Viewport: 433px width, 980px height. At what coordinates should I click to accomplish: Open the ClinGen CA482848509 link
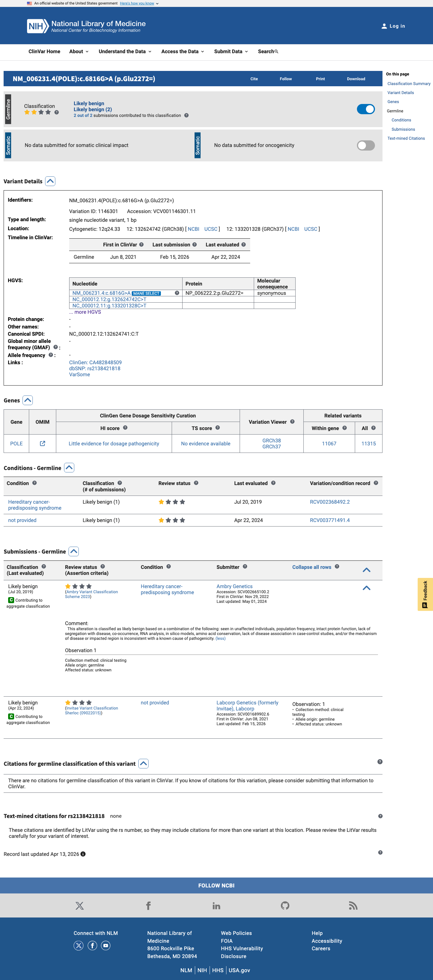[x=96, y=362]
